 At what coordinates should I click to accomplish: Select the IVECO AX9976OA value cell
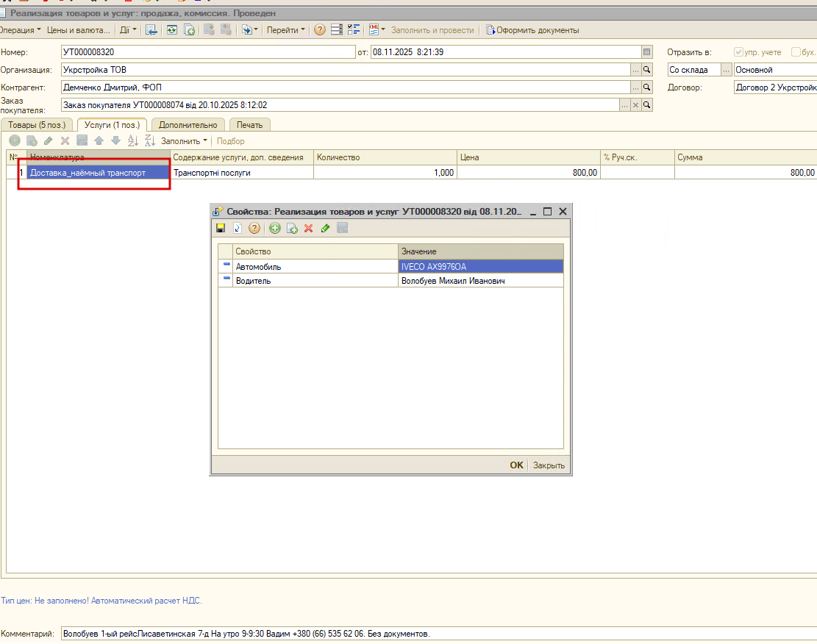(x=481, y=266)
